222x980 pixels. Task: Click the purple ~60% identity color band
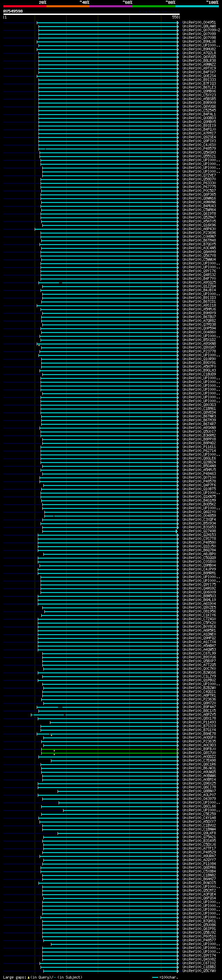coord(111,6)
